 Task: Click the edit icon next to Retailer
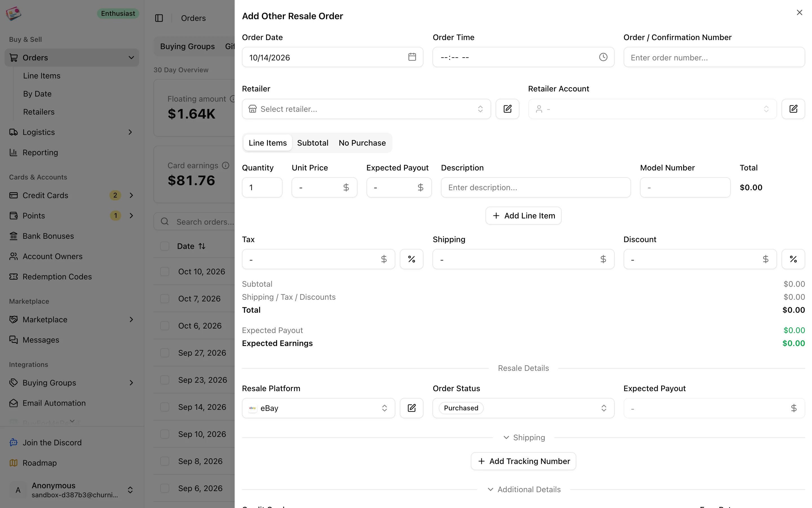[x=507, y=109]
